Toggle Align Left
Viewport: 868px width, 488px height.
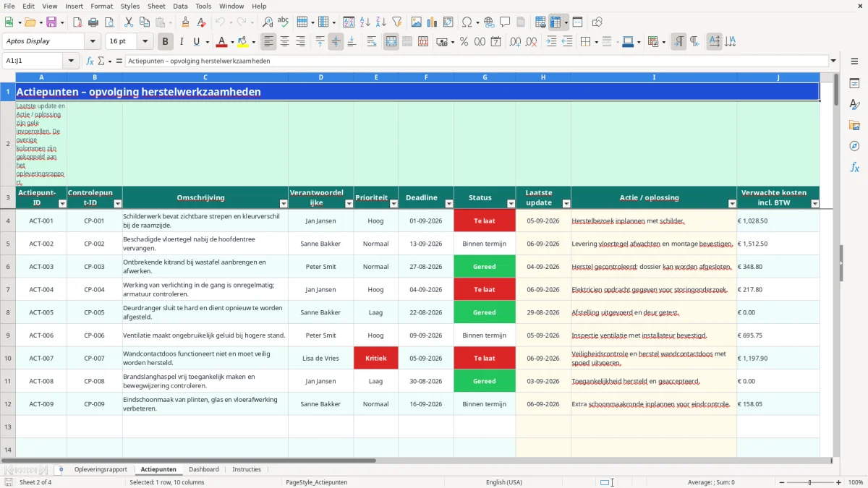click(268, 42)
